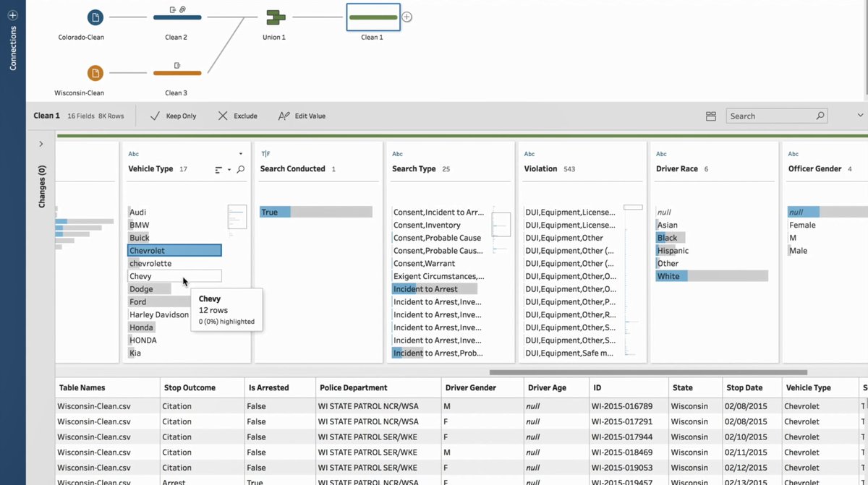This screenshot has height=485, width=868.
Task: Click Keep Only in the toolbar
Action: tap(173, 116)
